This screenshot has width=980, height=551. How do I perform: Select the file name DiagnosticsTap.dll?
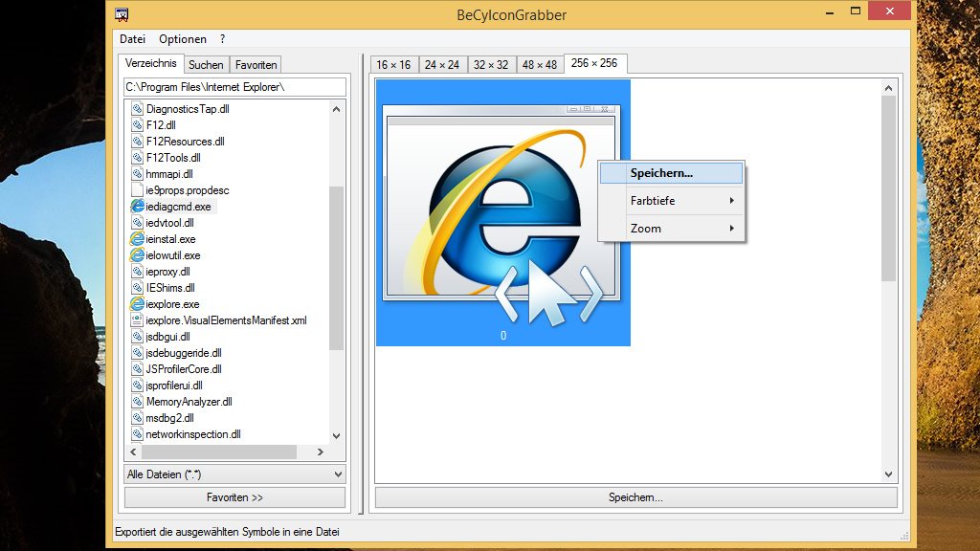click(x=188, y=109)
